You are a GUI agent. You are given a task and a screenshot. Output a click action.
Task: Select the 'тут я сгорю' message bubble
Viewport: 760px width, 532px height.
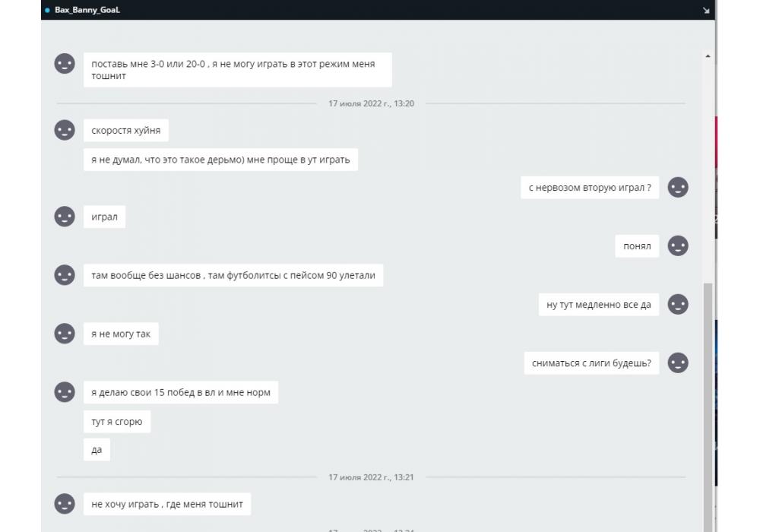coord(117,422)
